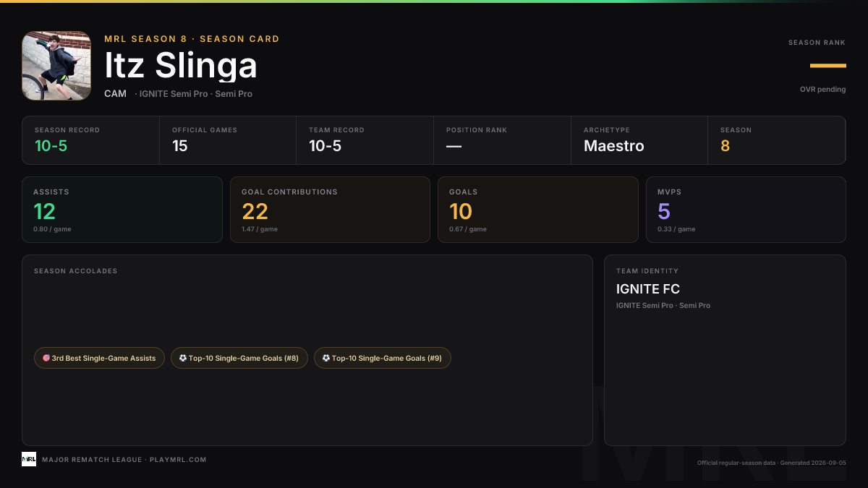Click the 1.47 / game contributions rate
The width and height of the screenshot is (868, 488).
pos(260,229)
